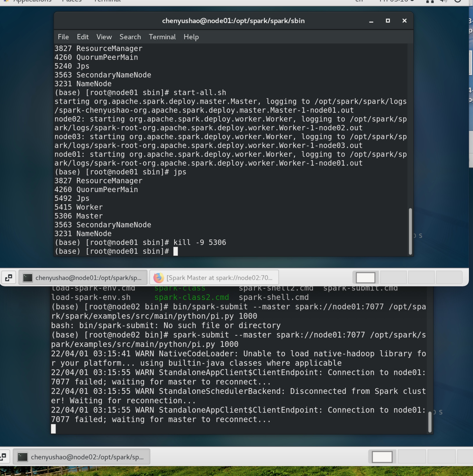
Task: Switch to chenyushao@node01 terminal taskbar button
Action: pos(83,278)
